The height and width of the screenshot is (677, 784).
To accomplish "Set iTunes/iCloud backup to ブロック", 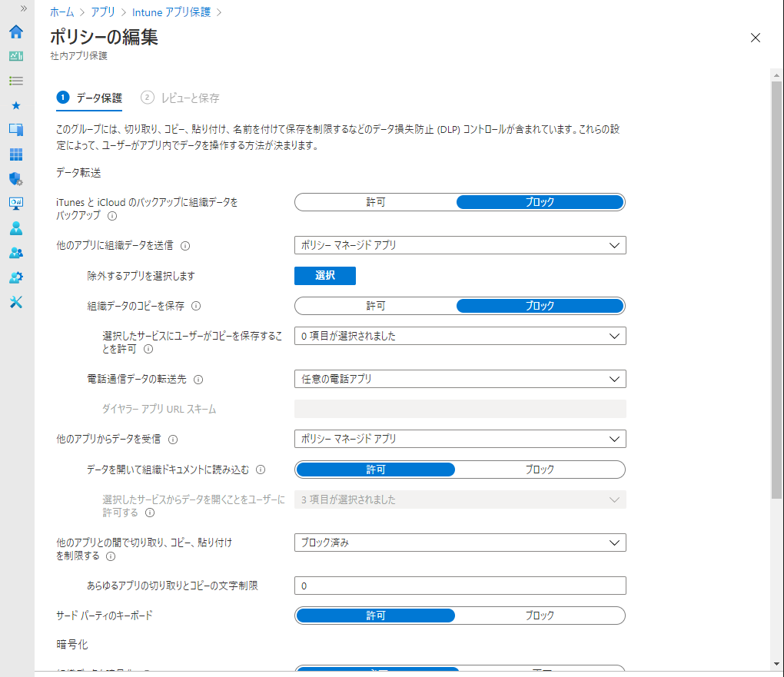I will (x=540, y=202).
